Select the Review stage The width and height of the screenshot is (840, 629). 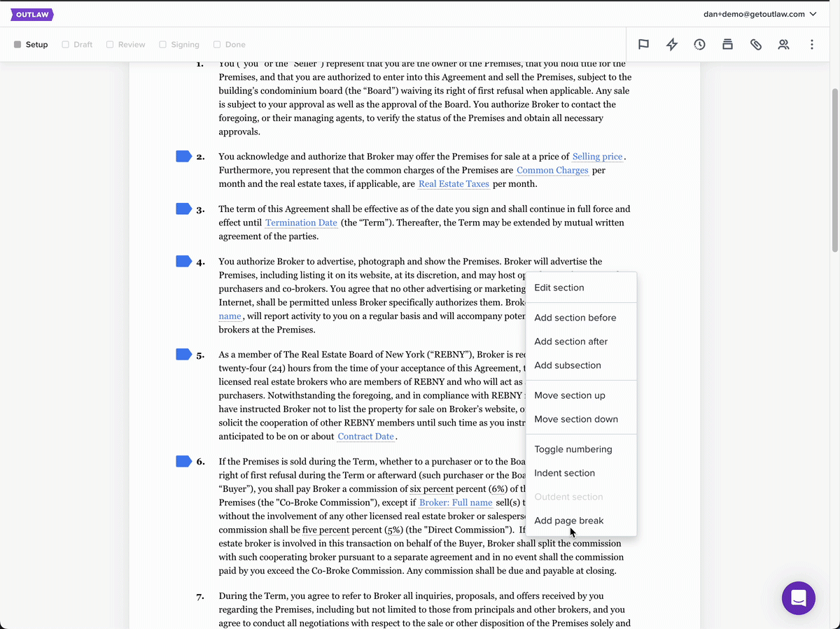(x=126, y=45)
